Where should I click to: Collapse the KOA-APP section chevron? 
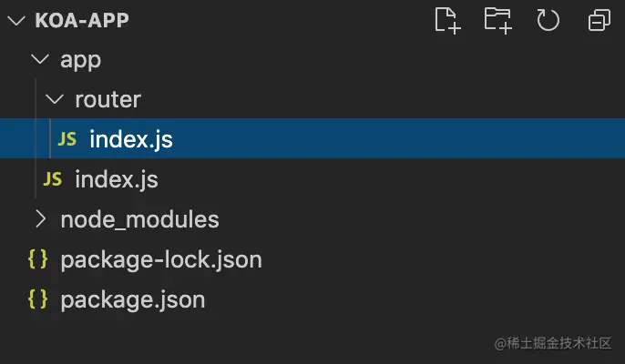point(16,21)
